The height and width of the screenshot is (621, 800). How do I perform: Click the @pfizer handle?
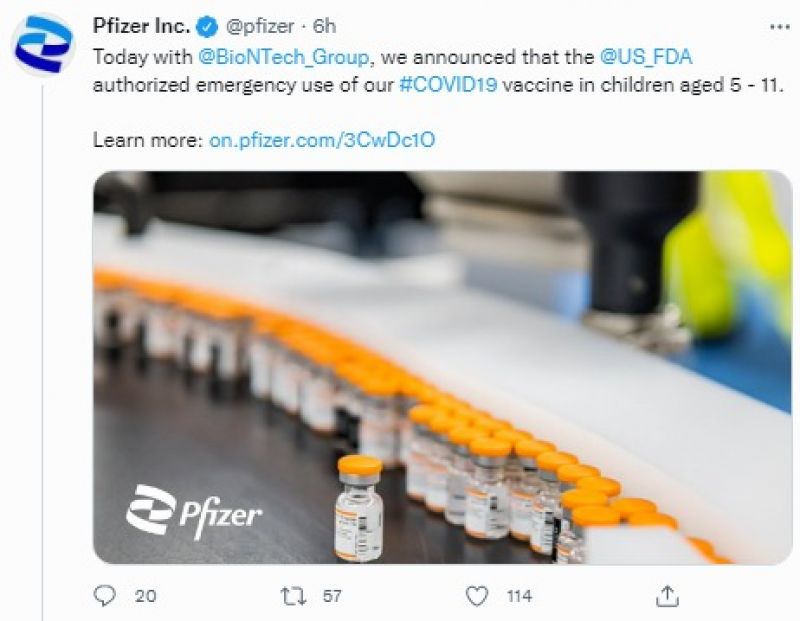click(260, 27)
